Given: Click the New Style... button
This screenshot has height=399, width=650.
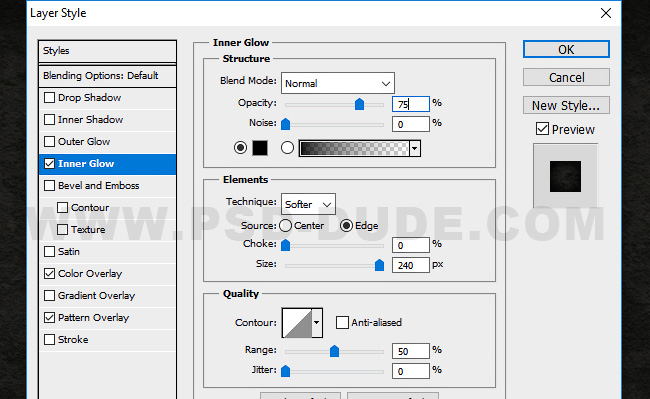Looking at the screenshot, I should (566, 105).
